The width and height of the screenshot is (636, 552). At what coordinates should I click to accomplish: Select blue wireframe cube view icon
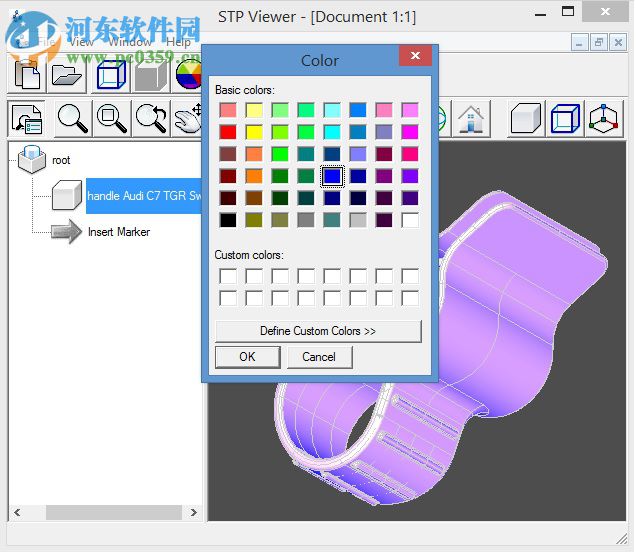click(x=565, y=119)
